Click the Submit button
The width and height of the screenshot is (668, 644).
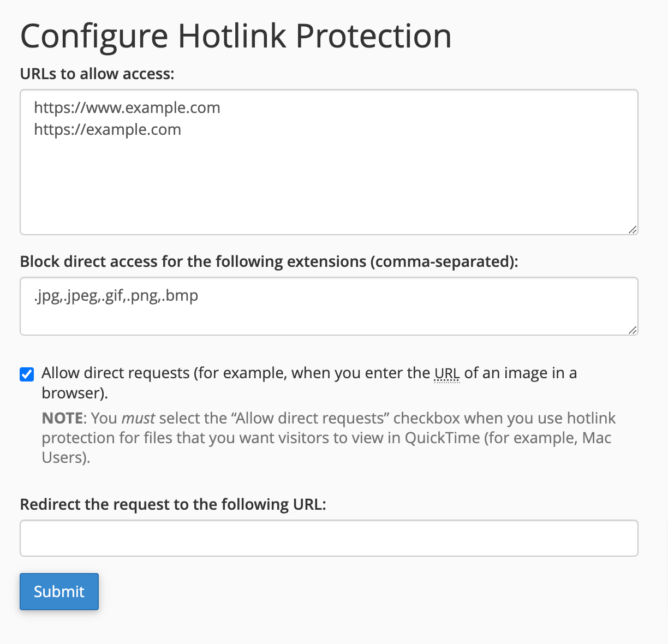tap(59, 591)
